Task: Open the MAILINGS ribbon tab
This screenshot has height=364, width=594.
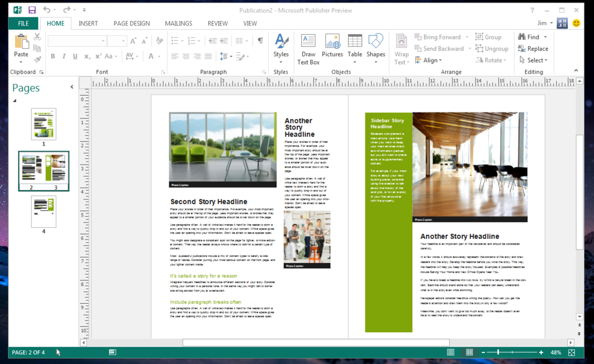Action: [179, 23]
